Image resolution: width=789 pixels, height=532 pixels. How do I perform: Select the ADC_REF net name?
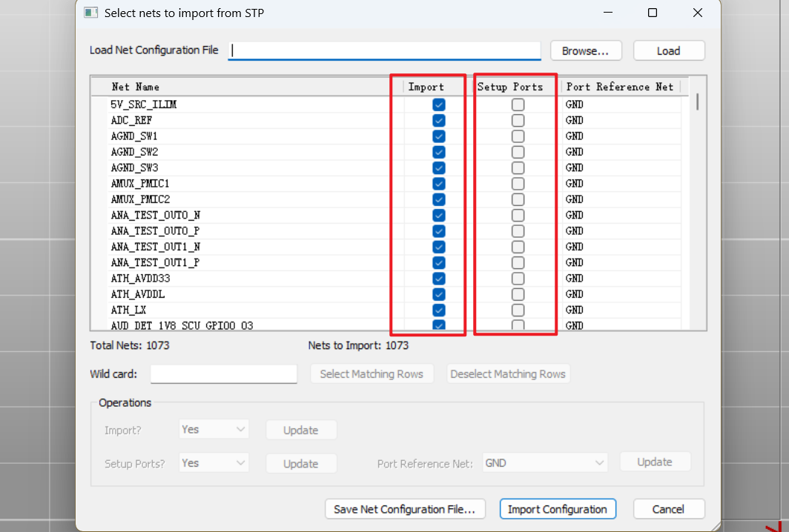(x=131, y=121)
